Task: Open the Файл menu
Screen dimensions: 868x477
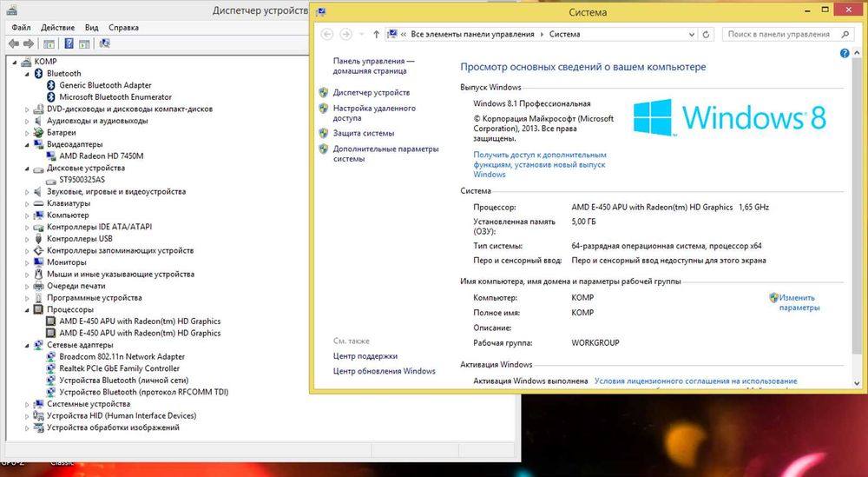Action: (21, 27)
